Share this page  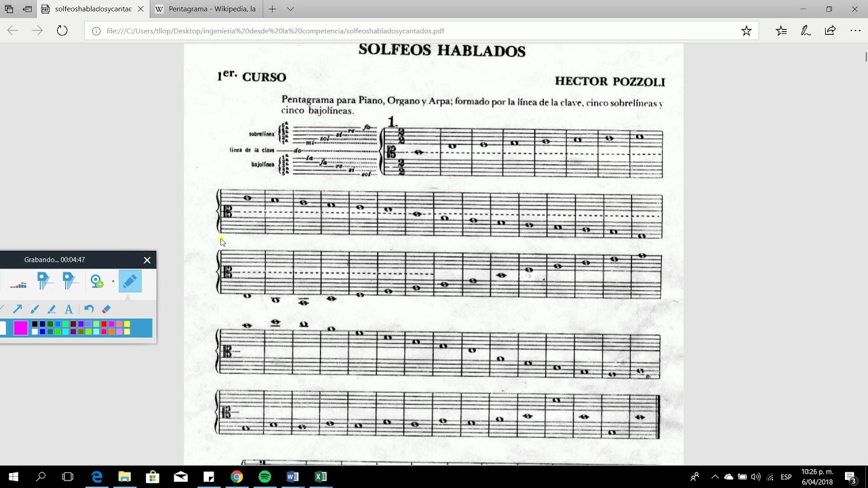[830, 30]
